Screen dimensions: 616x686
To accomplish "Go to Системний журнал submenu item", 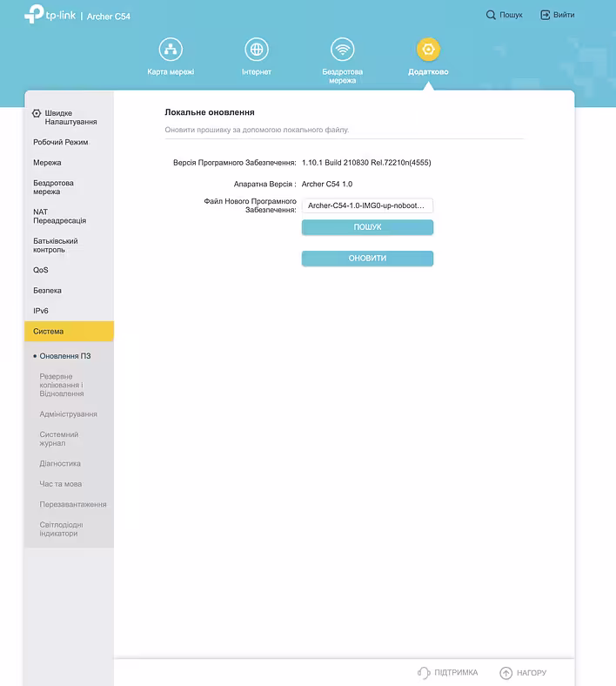I will coord(59,439).
